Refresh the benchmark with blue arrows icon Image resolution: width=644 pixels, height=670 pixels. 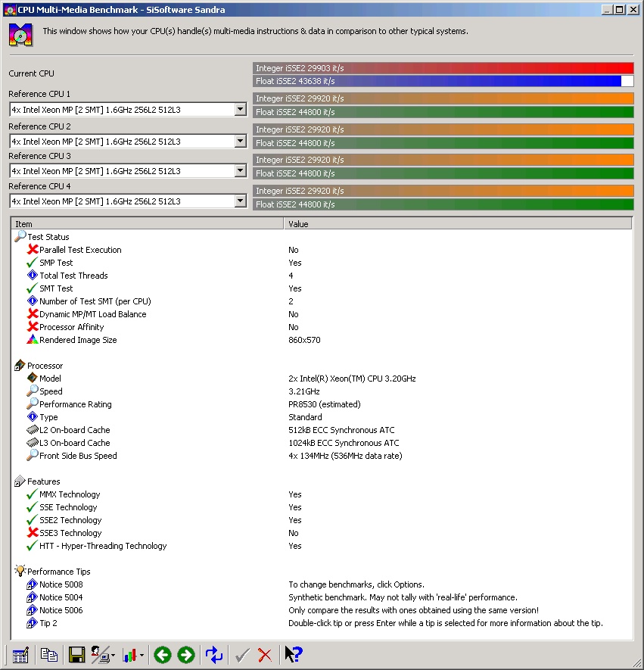tap(214, 655)
